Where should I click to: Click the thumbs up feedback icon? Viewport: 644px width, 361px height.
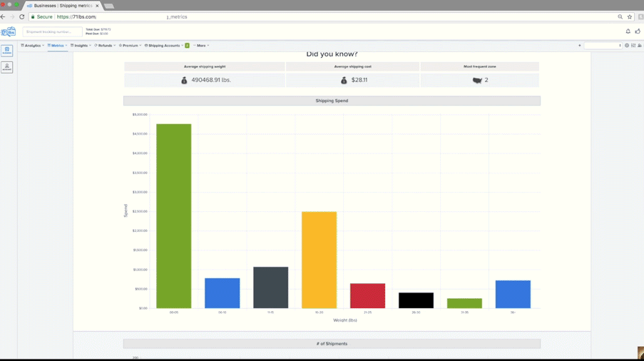638,31
